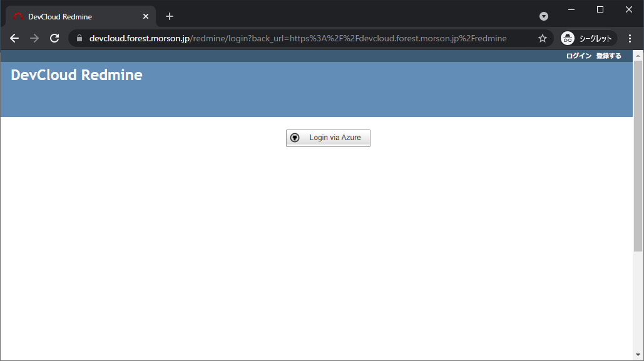Click the シークレット incognito indicator
Viewport: 644px width, 361px height.
588,38
